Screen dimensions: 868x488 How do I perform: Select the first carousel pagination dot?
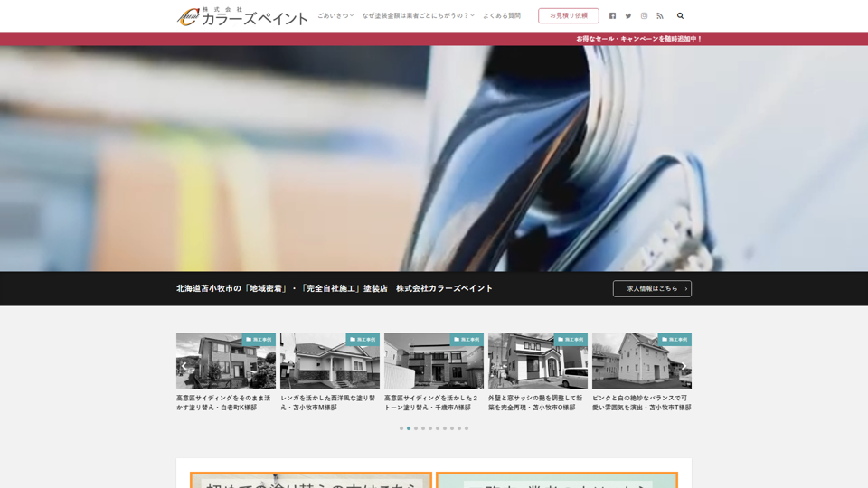(401, 428)
